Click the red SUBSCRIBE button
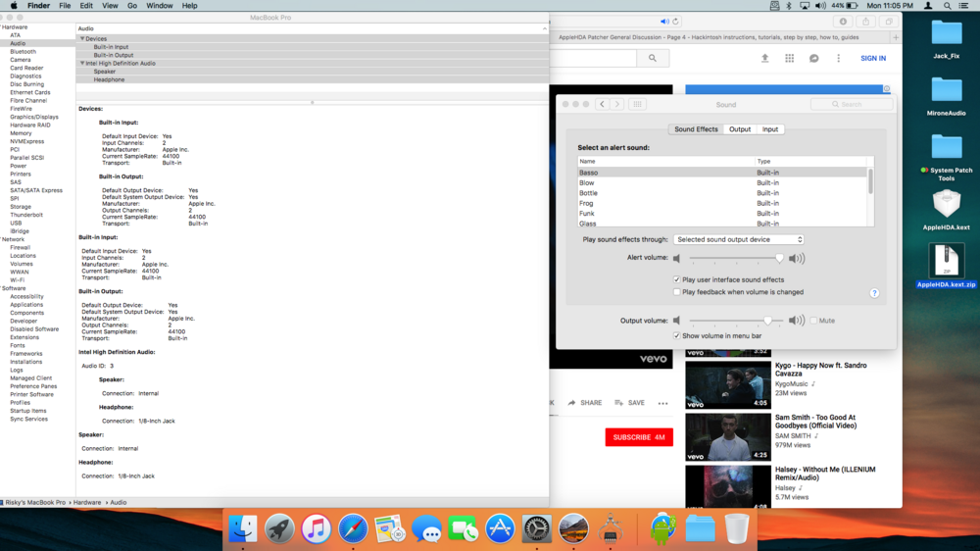The height and width of the screenshot is (551, 980). (638, 437)
